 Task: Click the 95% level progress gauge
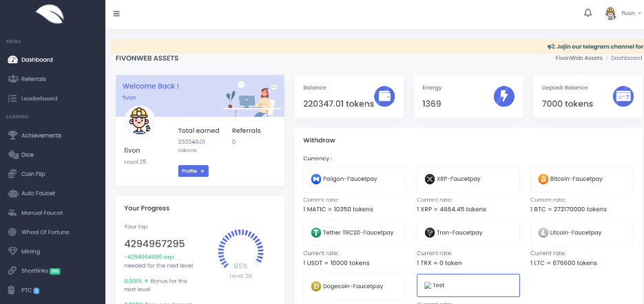coord(240,251)
